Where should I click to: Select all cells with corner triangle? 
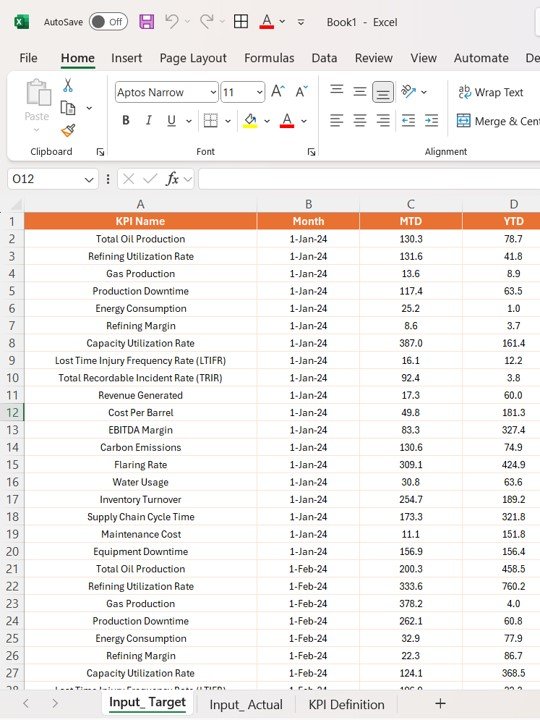click(16, 205)
